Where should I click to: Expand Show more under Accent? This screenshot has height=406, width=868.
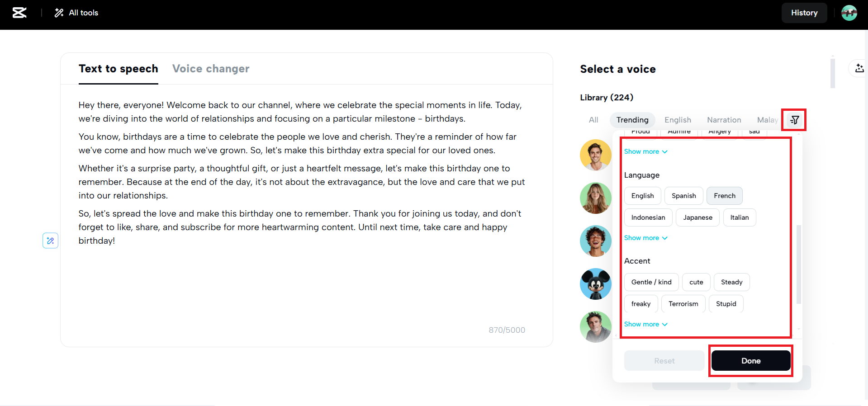(x=645, y=324)
